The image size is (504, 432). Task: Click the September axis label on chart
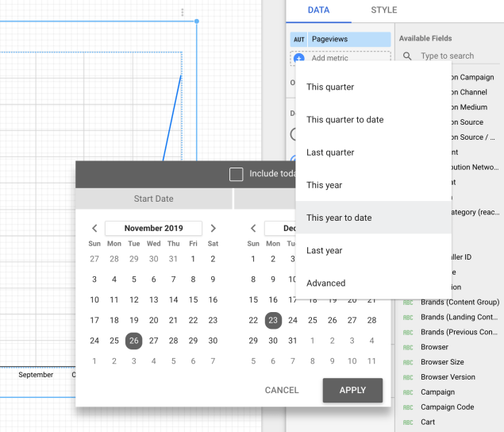tap(36, 375)
